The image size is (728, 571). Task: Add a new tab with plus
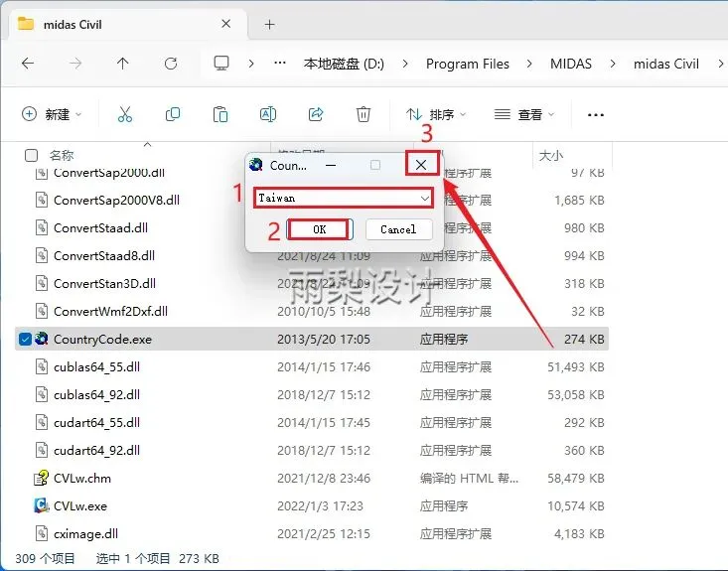pyautogui.click(x=270, y=25)
